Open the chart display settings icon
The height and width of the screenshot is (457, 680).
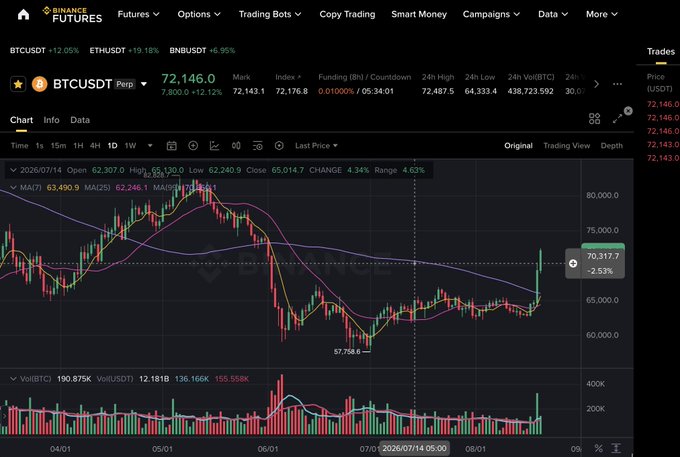[258, 146]
